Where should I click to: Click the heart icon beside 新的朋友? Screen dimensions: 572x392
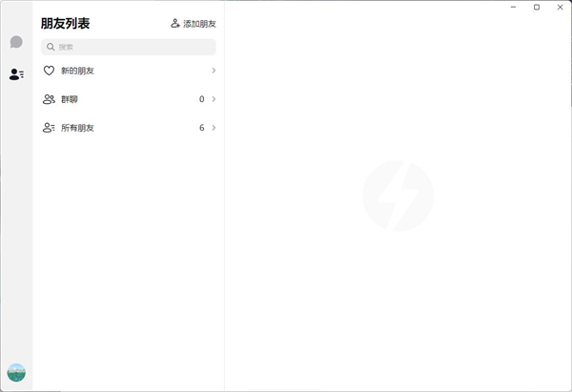click(50, 71)
